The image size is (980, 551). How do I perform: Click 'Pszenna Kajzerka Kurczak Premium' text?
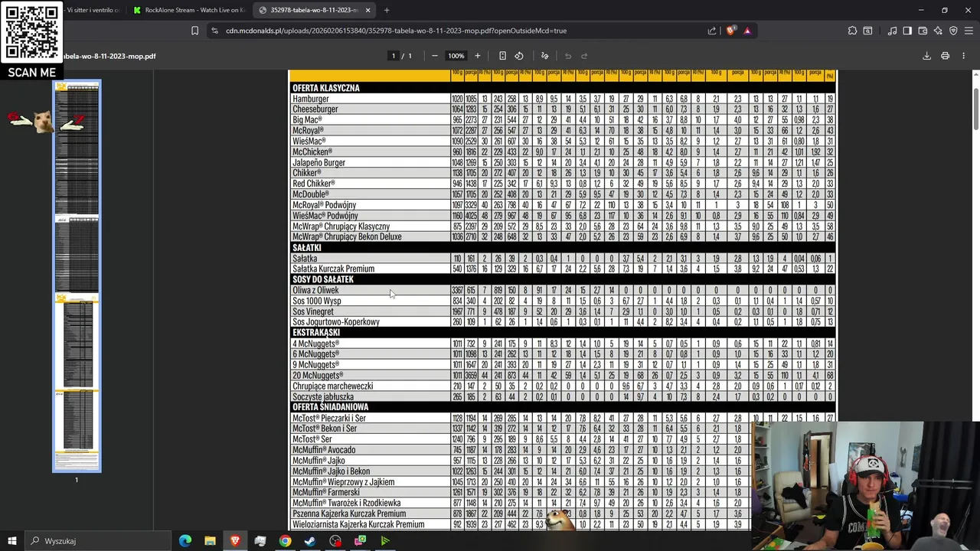click(349, 514)
